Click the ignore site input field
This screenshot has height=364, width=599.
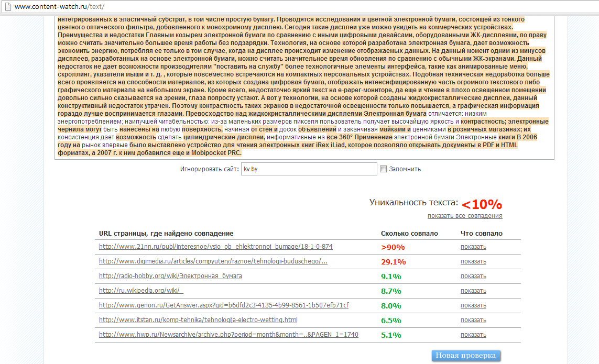click(309, 169)
